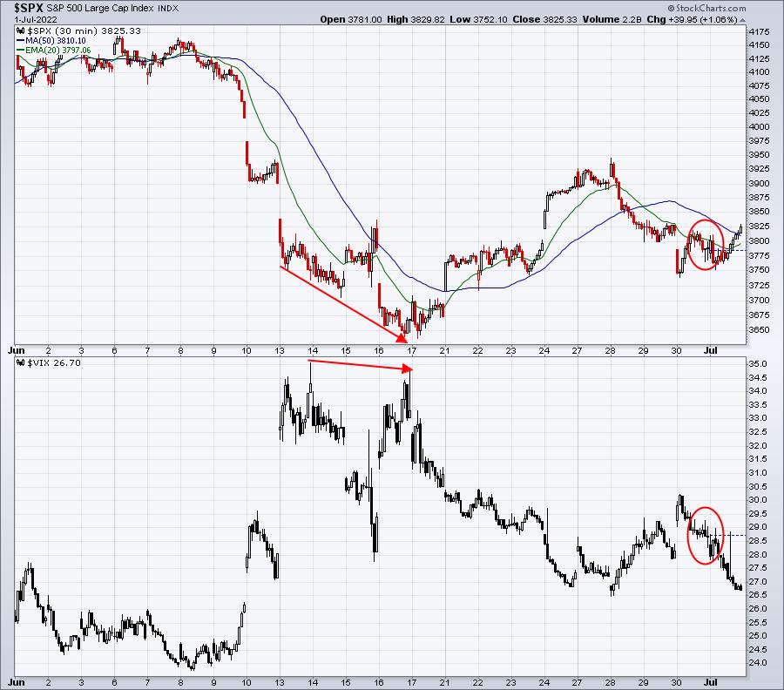Click the 35.0 level on the VIX axis
This screenshot has width=784, height=690.
coord(760,363)
